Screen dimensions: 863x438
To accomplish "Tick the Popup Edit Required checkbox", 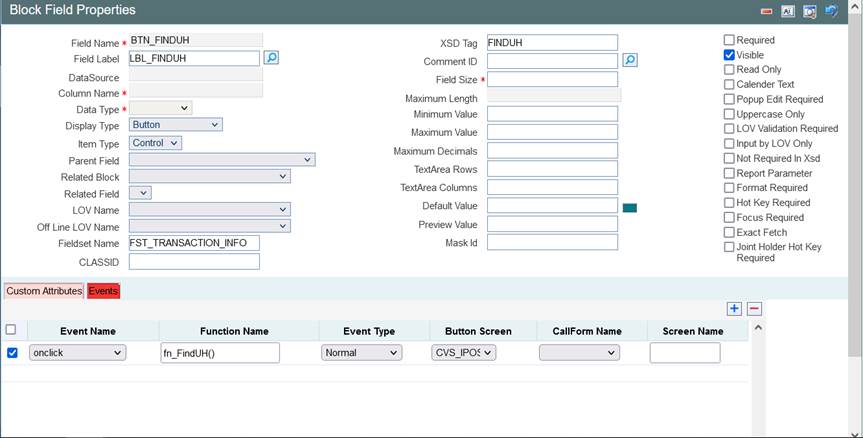I will (x=729, y=99).
